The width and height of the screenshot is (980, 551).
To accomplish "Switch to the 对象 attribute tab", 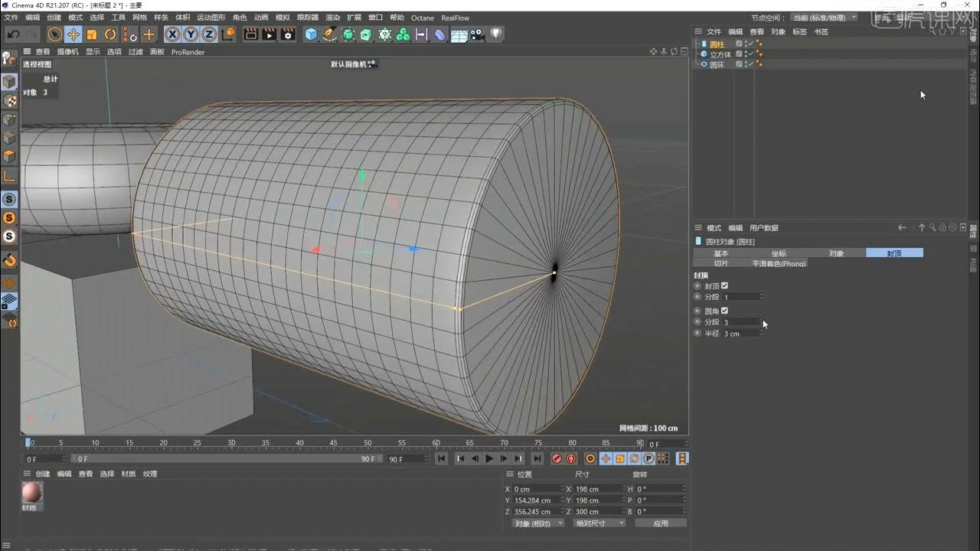I will (x=837, y=253).
